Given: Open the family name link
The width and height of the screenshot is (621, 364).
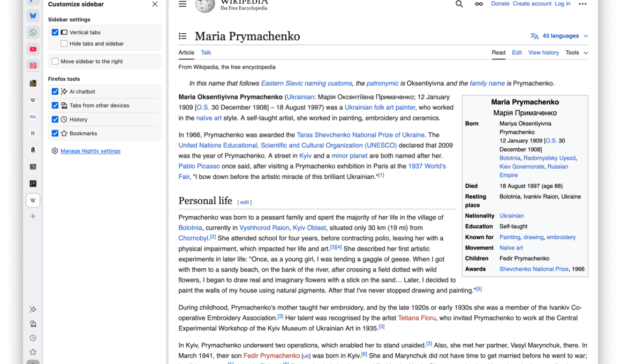Looking at the screenshot, I should click(x=487, y=84).
